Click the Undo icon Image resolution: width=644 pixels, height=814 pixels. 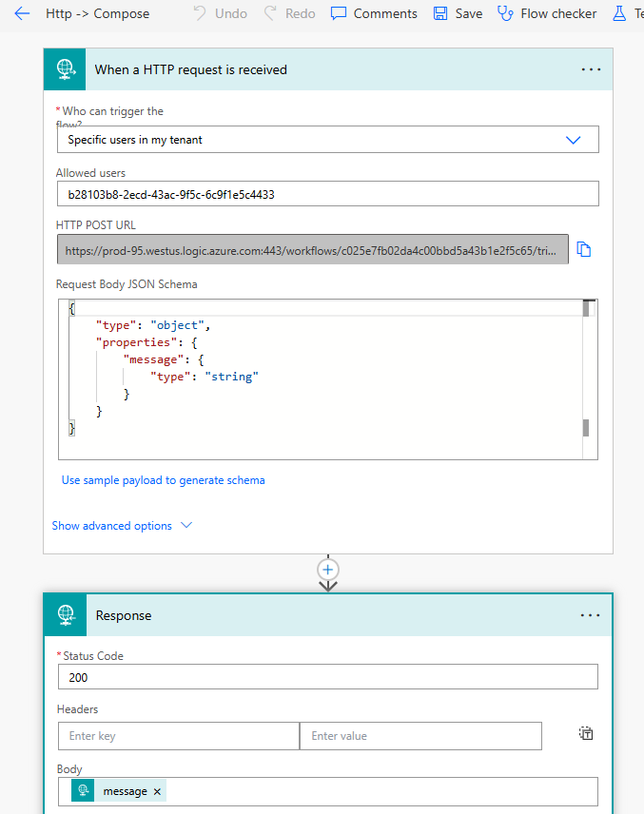(x=199, y=13)
